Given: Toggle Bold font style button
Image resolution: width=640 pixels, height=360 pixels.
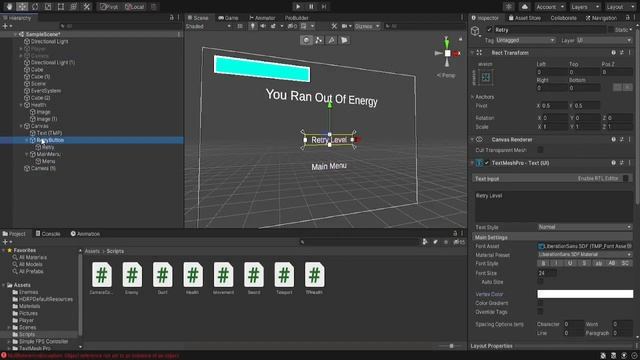Looking at the screenshot, I should point(543,264).
